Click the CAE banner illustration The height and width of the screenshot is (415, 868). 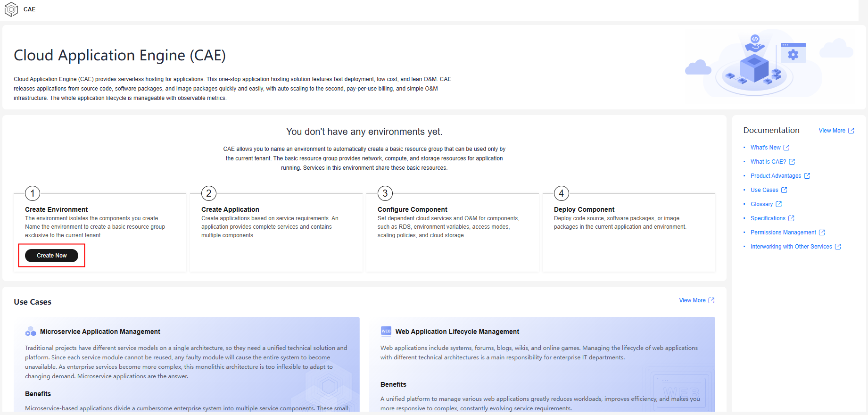(768, 65)
